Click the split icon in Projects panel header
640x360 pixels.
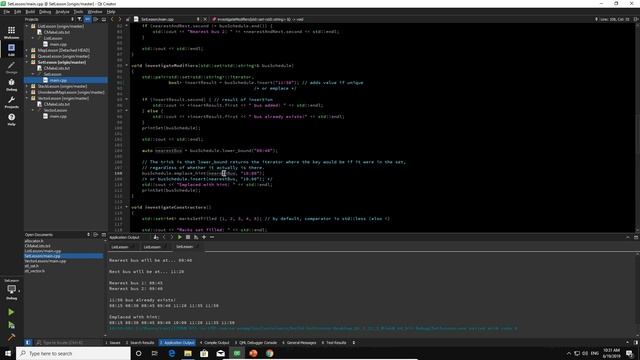click(96, 19)
